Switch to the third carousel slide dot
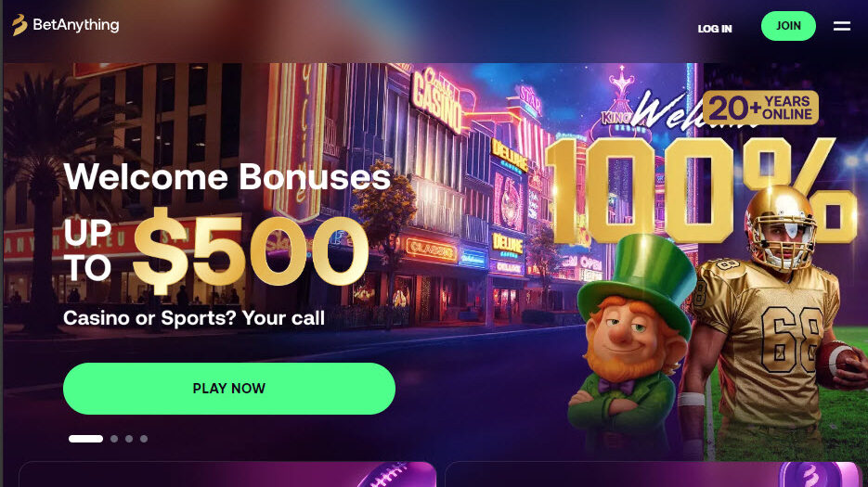868x487 pixels. 129,439
